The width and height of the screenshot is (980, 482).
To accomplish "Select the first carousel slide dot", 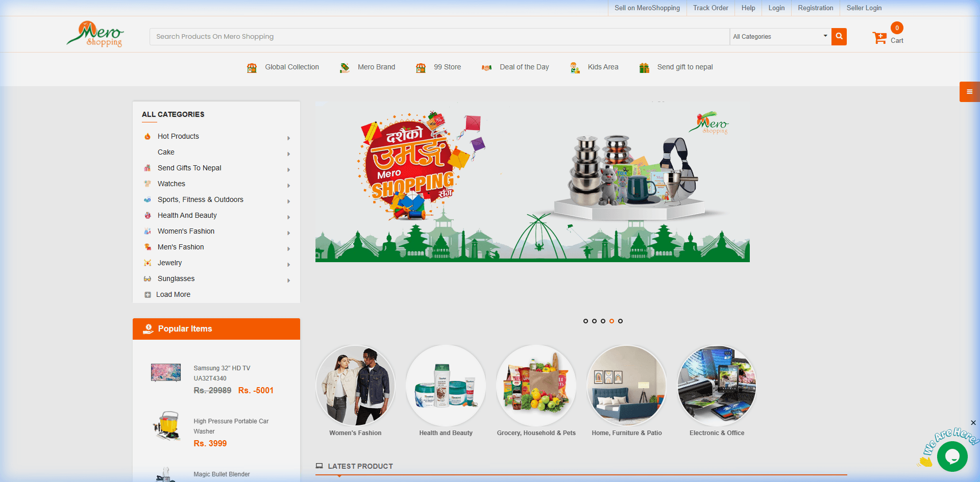I will [x=585, y=321].
